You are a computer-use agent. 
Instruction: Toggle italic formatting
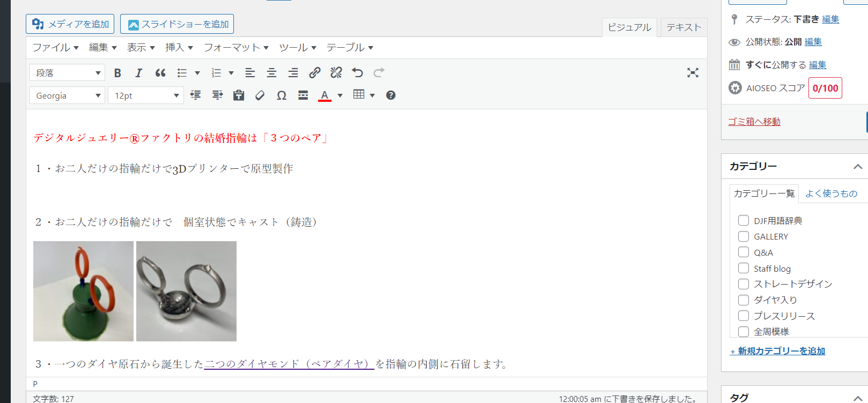pyautogui.click(x=139, y=73)
